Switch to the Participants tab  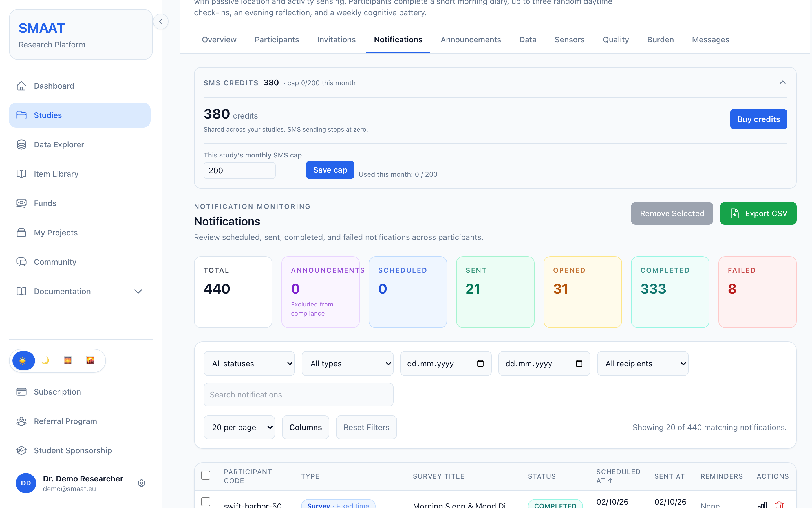pos(277,40)
